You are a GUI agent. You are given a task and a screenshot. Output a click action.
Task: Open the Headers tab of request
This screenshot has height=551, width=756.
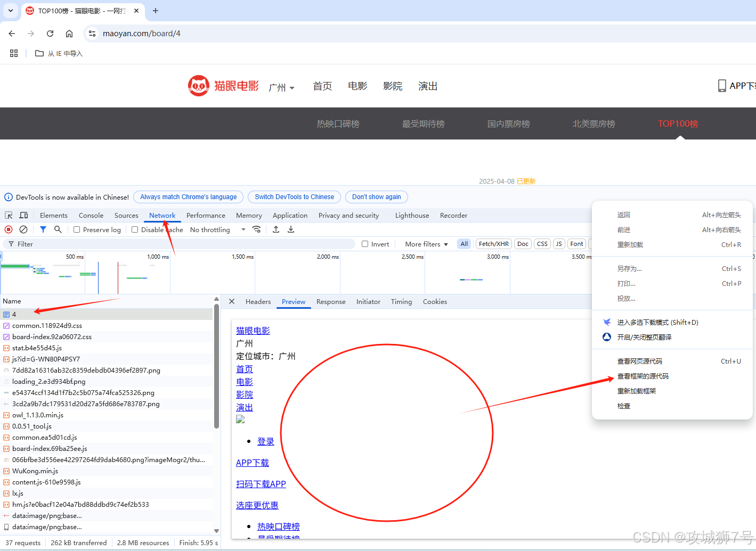pos(258,301)
